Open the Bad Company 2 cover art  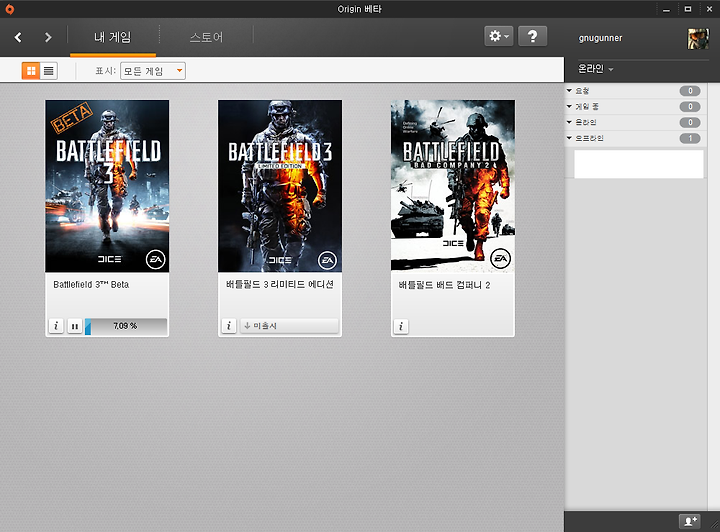453,186
